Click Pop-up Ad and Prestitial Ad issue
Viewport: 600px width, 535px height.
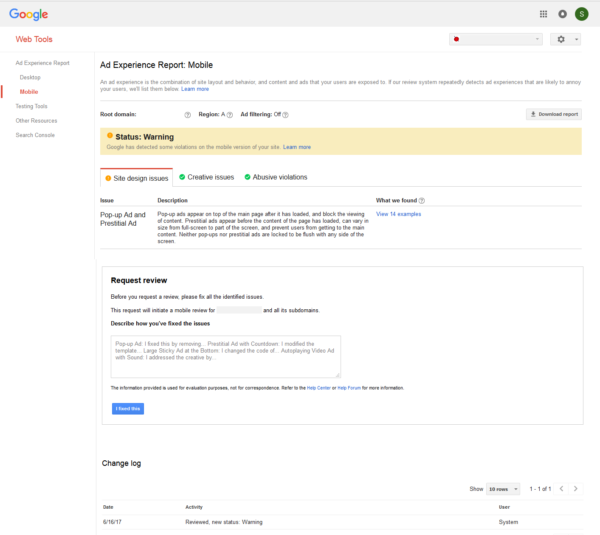pos(123,219)
